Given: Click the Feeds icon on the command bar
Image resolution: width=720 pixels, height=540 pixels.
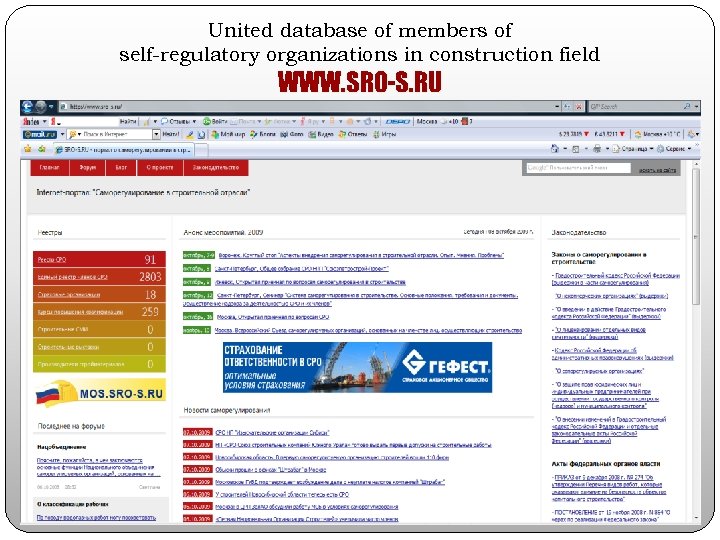Looking at the screenshot, I should coord(576,149).
